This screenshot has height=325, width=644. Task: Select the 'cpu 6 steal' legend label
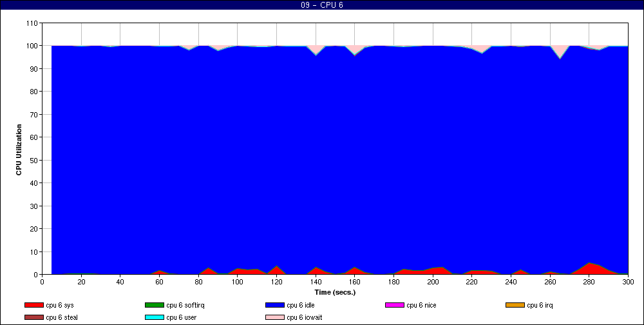tap(62, 318)
